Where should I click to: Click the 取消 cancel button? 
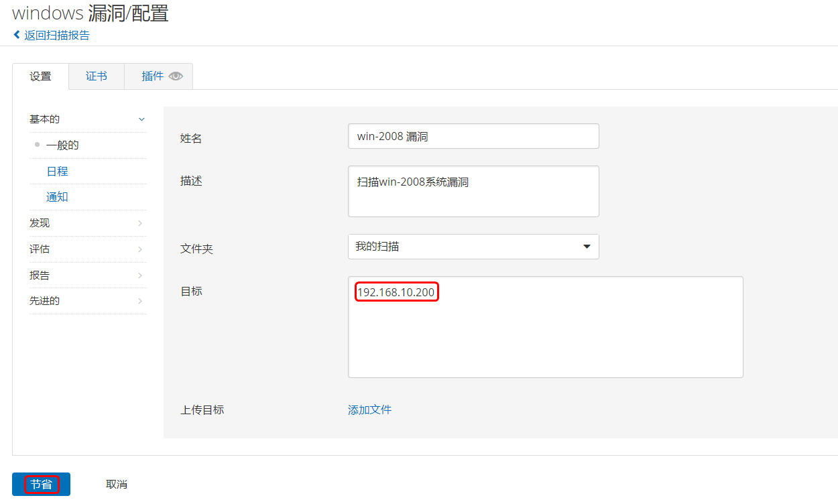point(117,484)
